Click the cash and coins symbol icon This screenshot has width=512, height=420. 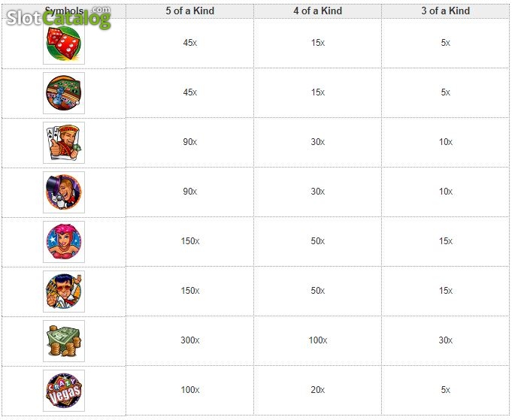pos(64,341)
